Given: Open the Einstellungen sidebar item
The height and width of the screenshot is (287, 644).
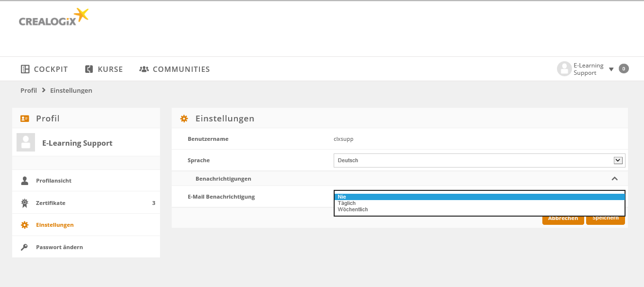Looking at the screenshot, I should point(54,225).
